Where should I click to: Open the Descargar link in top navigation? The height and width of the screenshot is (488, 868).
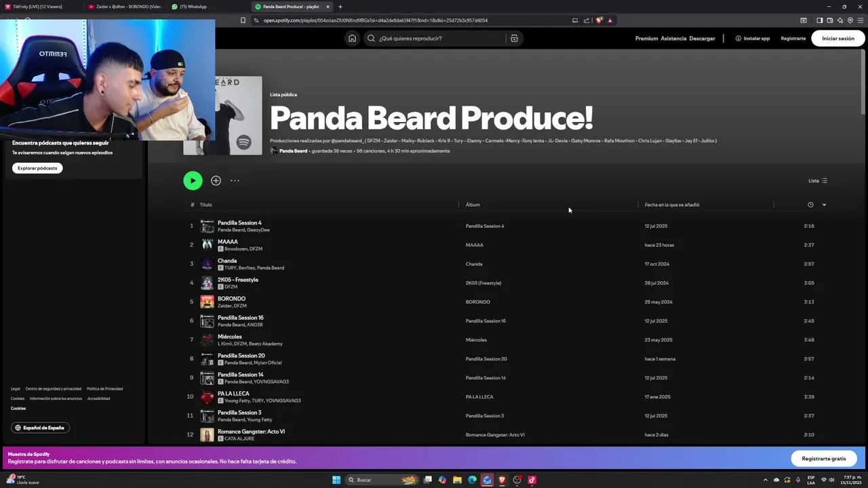[702, 39]
